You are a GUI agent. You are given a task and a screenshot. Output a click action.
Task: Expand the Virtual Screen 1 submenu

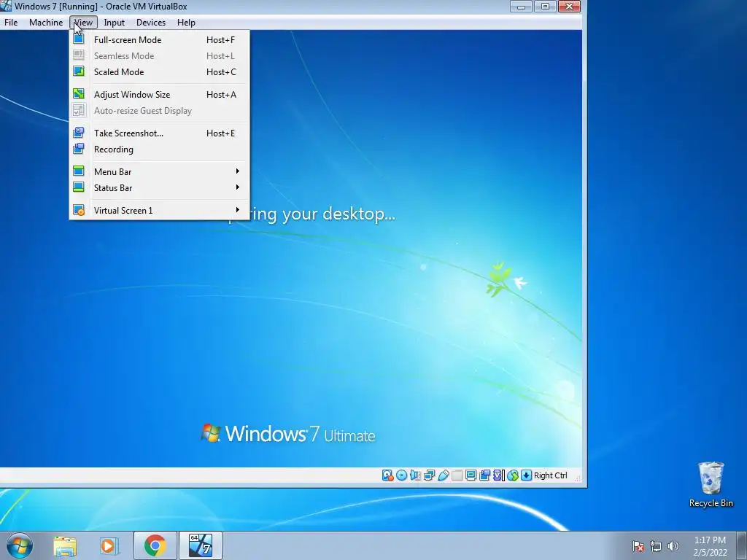click(x=160, y=211)
